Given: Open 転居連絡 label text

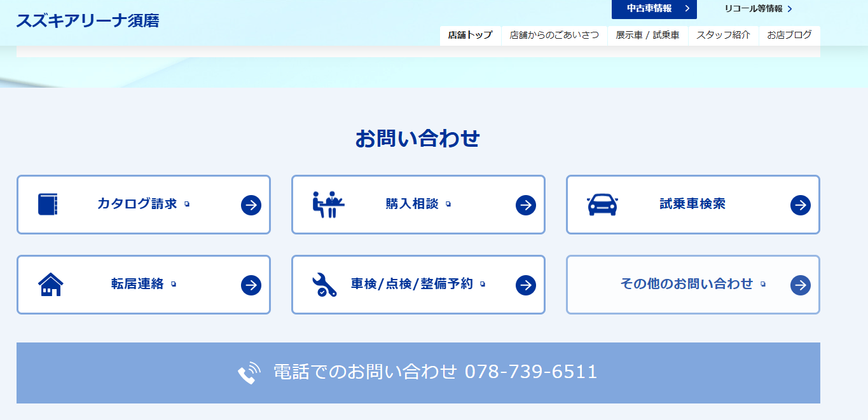Looking at the screenshot, I should tap(137, 285).
